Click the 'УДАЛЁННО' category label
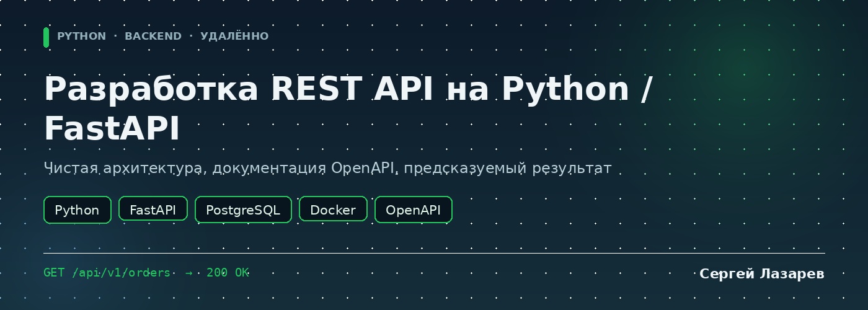This screenshot has height=310, width=868. coord(234,36)
